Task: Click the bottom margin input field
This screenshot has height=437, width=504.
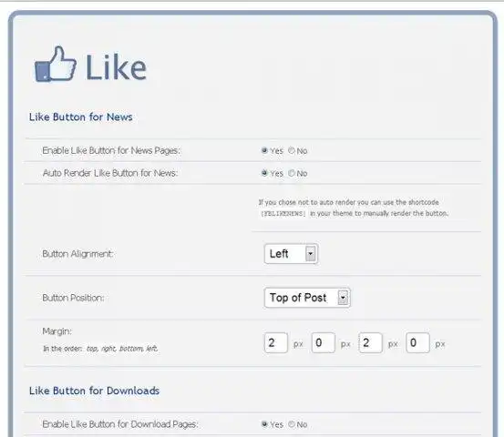Action: click(370, 343)
